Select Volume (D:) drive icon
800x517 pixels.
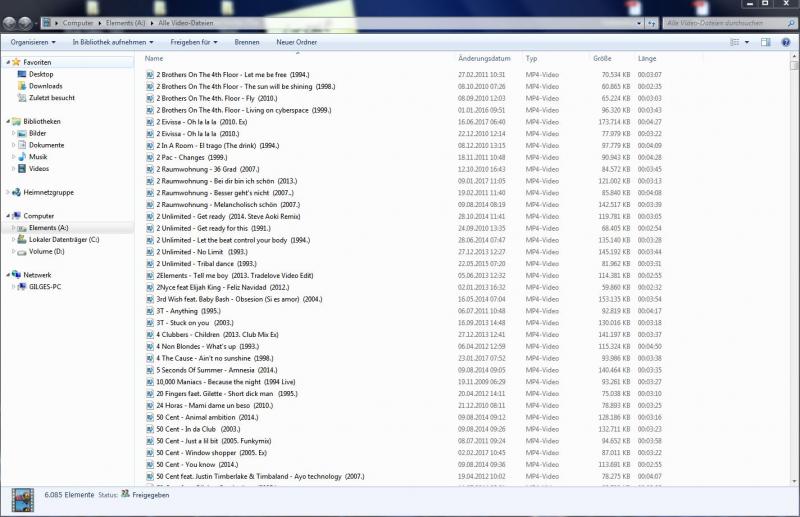coord(21,252)
